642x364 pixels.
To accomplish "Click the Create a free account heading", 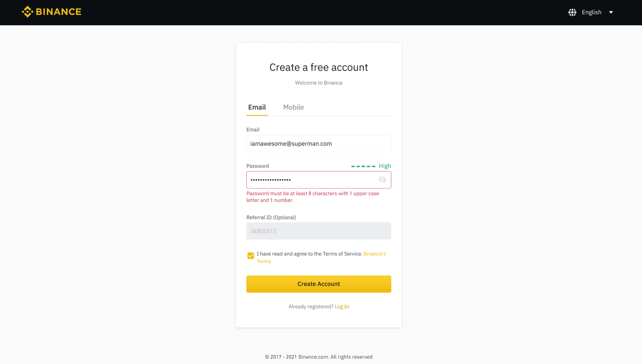I will pyautogui.click(x=318, y=67).
